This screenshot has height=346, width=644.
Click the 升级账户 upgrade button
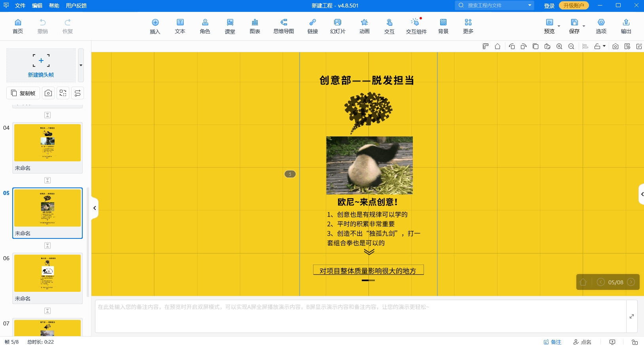(x=574, y=6)
